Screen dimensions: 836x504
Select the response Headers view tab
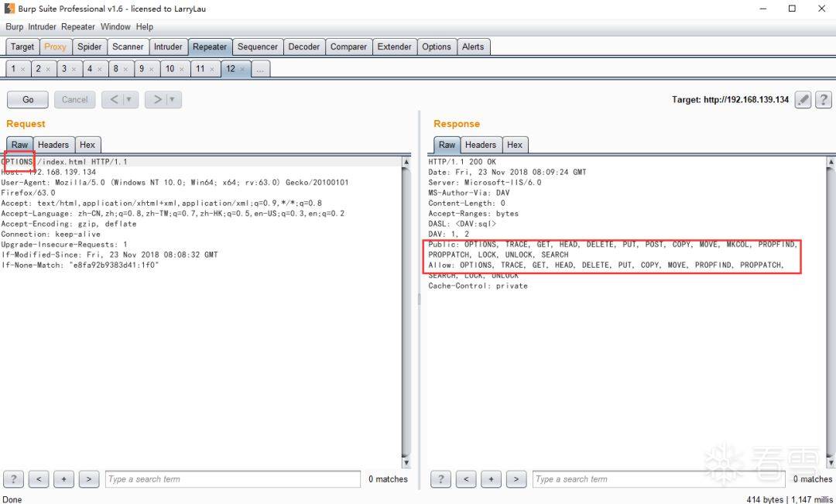click(481, 145)
